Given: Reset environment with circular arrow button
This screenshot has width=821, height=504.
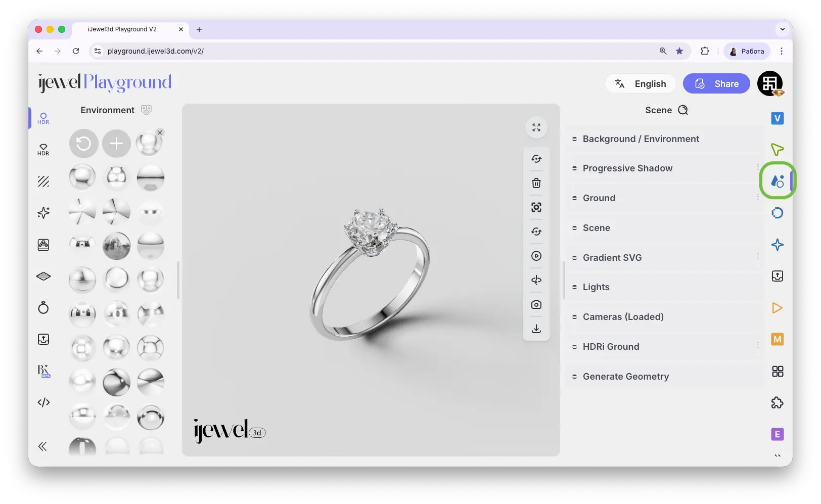Looking at the screenshot, I should click(83, 144).
